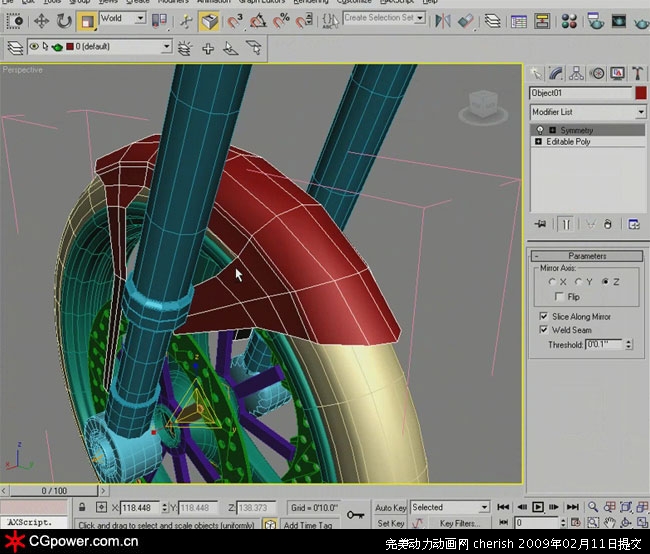The image size is (650, 554).
Task: Select the Move tool
Action: tap(41, 20)
